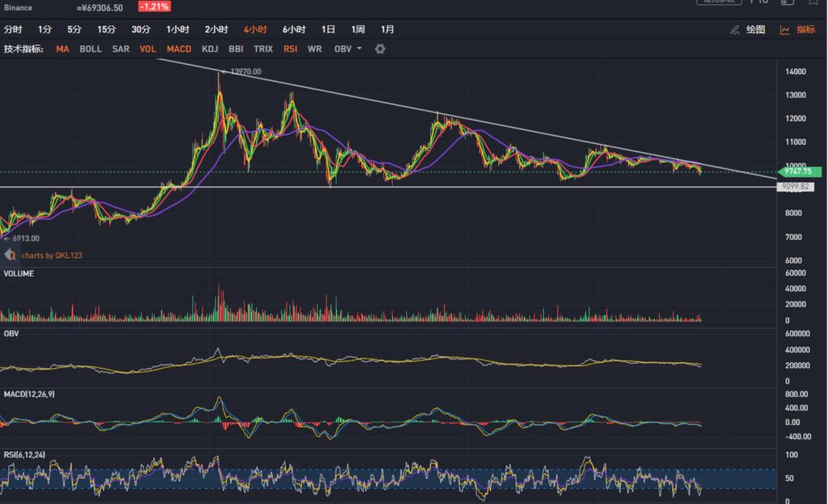Open the indicator settings gear icon
This screenshot has height=504, width=827.
380,49
